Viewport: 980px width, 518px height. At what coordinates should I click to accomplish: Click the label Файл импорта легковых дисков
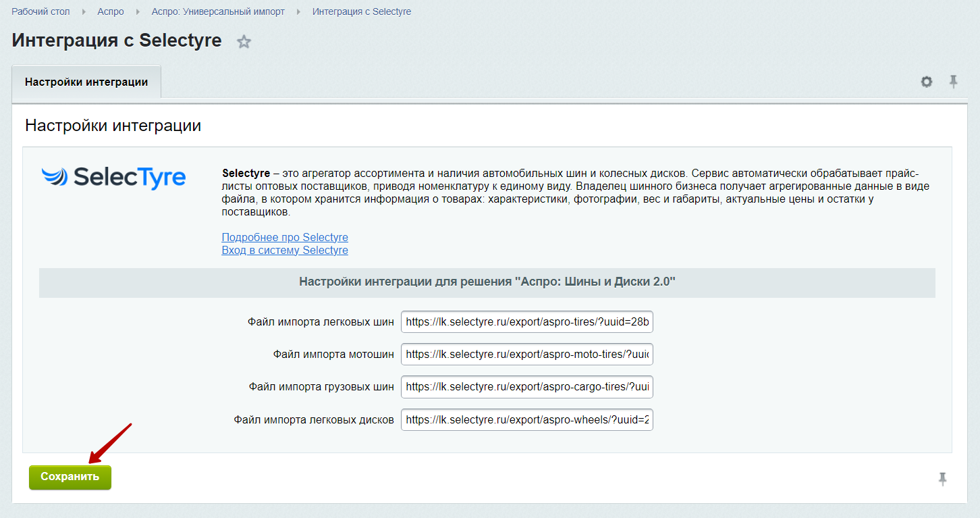coord(314,419)
